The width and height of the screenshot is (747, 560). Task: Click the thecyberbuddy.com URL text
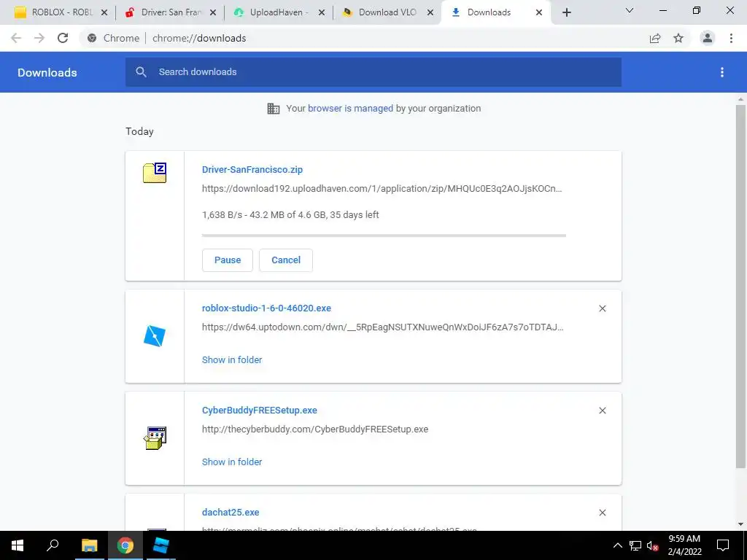[315, 429]
